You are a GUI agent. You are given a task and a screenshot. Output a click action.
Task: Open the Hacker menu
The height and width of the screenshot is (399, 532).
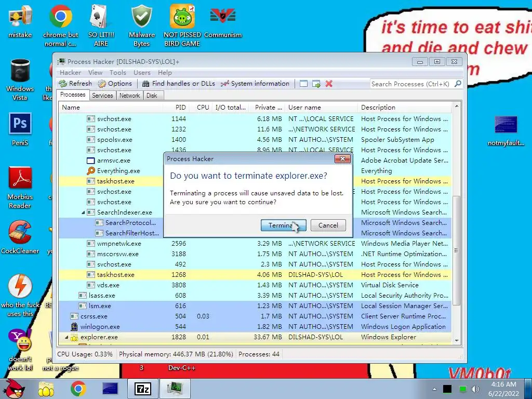[x=70, y=73]
